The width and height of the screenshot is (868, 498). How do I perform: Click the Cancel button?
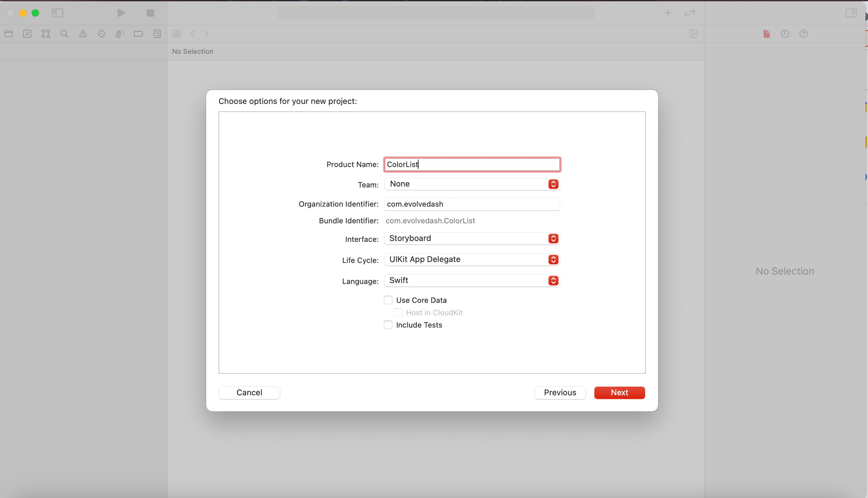[249, 392]
